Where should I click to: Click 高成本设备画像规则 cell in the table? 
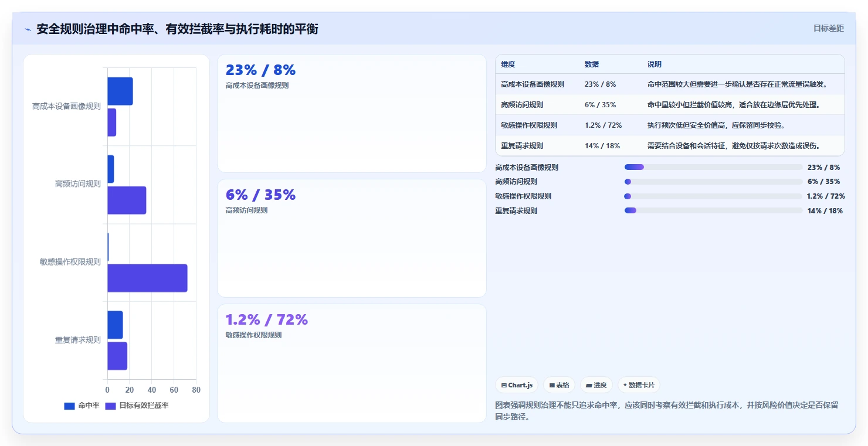click(533, 84)
